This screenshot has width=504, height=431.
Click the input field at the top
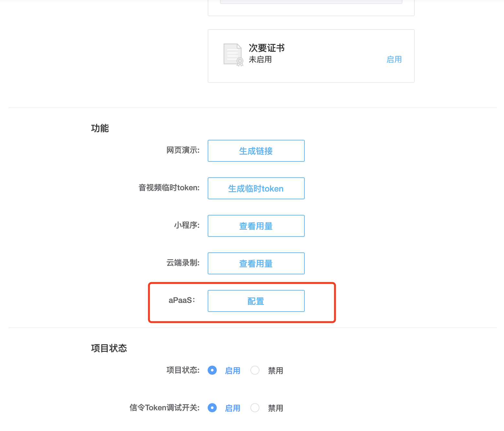(x=311, y=1)
